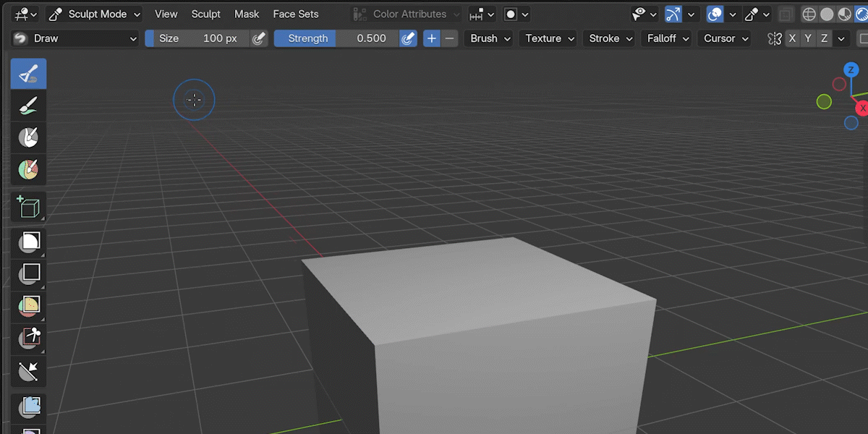The width and height of the screenshot is (868, 434).
Task: Open the Brush settings popover
Action: tap(490, 38)
